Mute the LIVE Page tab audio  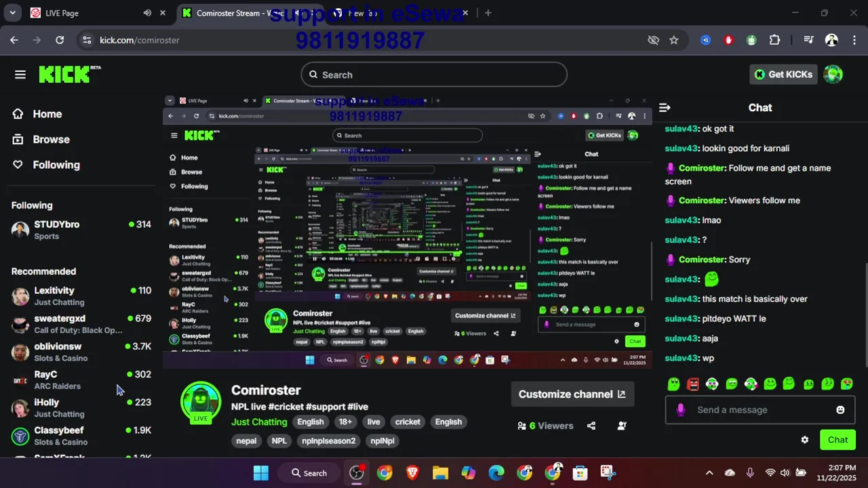pyautogui.click(x=147, y=13)
